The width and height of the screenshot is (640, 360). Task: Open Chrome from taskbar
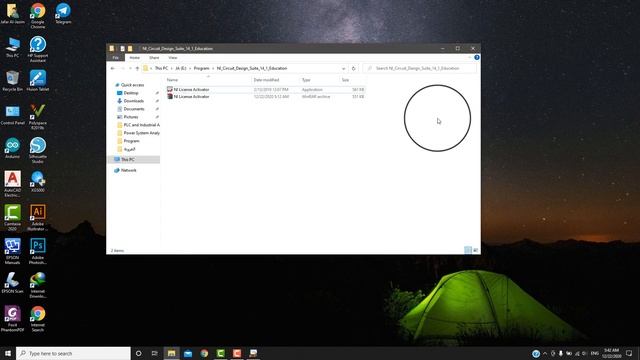tap(204, 353)
